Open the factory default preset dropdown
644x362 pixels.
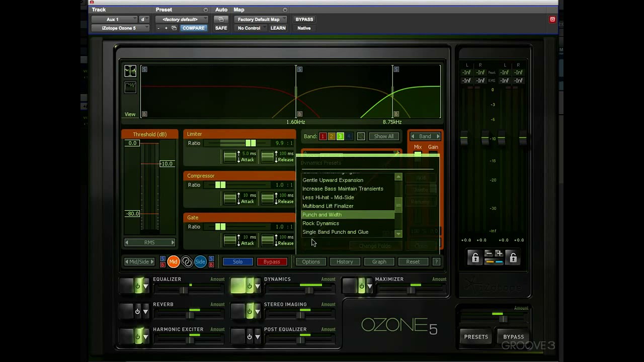click(x=182, y=20)
